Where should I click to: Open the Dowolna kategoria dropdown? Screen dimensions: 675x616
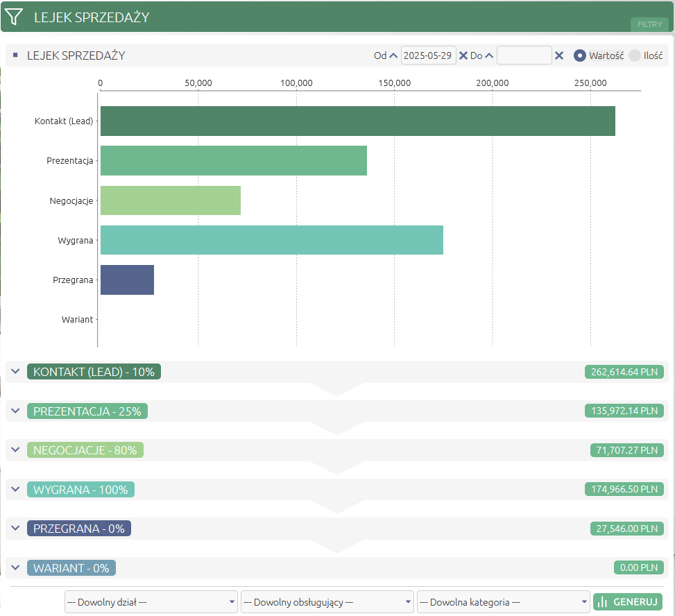tap(503, 602)
